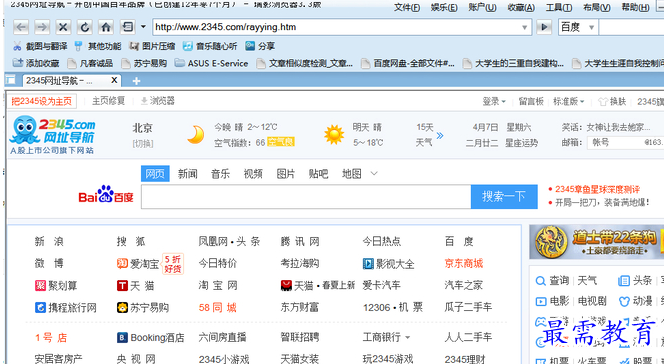
Task: Open the 布局(V) menu
Action: tap(596, 7)
